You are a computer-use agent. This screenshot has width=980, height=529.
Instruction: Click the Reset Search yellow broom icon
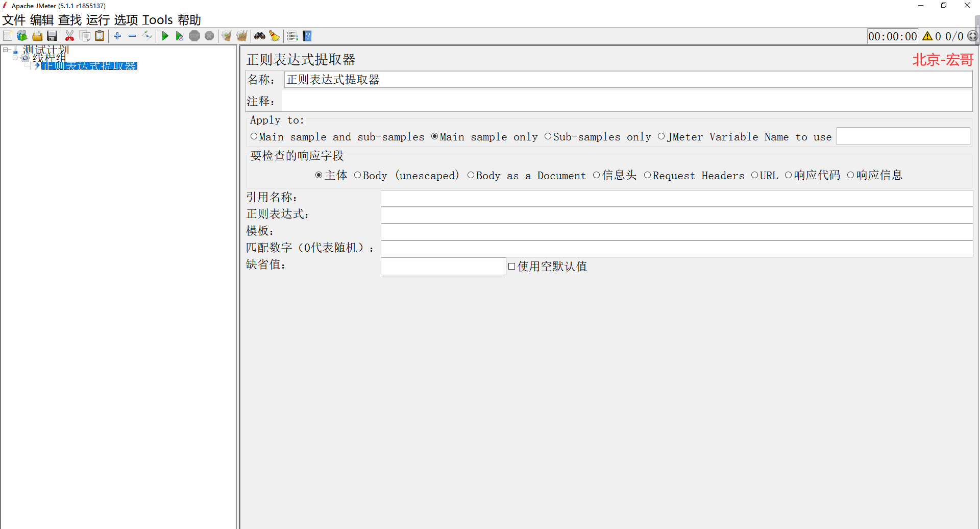coord(275,36)
